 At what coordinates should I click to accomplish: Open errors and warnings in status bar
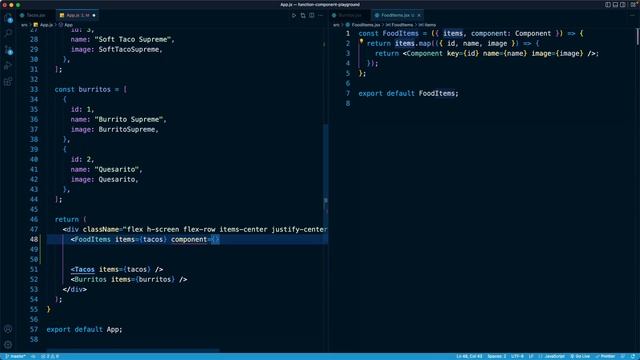click(x=50, y=356)
